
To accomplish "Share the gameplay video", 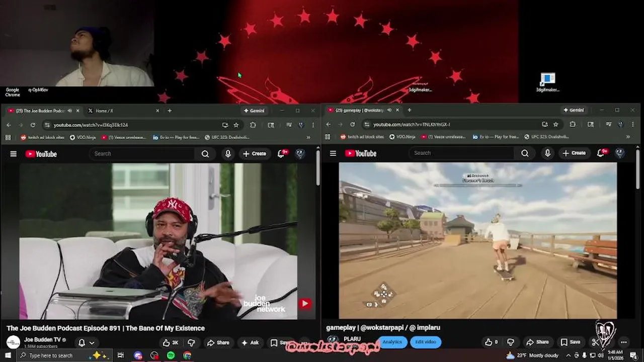I will click(x=537, y=342).
